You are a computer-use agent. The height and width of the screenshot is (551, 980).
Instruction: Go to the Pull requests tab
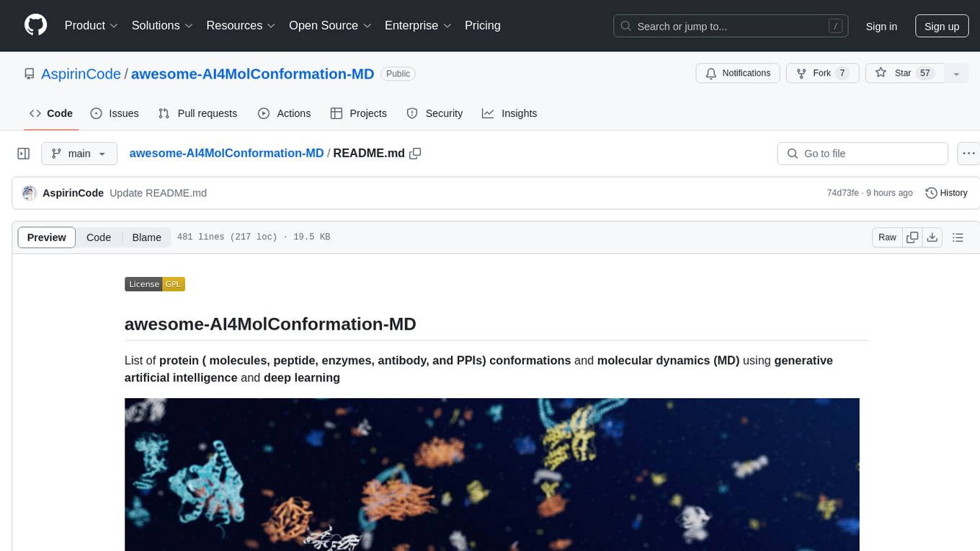(x=197, y=113)
